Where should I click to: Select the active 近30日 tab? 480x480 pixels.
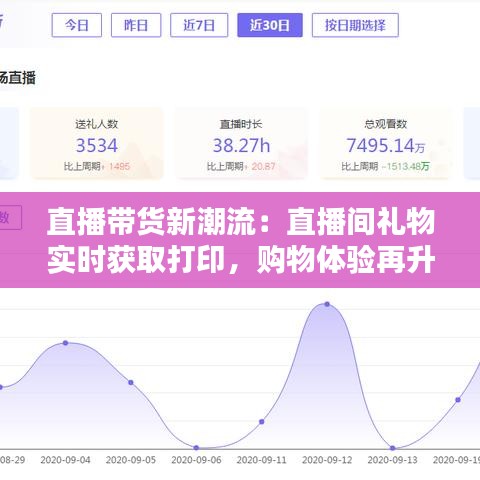pos(270,25)
